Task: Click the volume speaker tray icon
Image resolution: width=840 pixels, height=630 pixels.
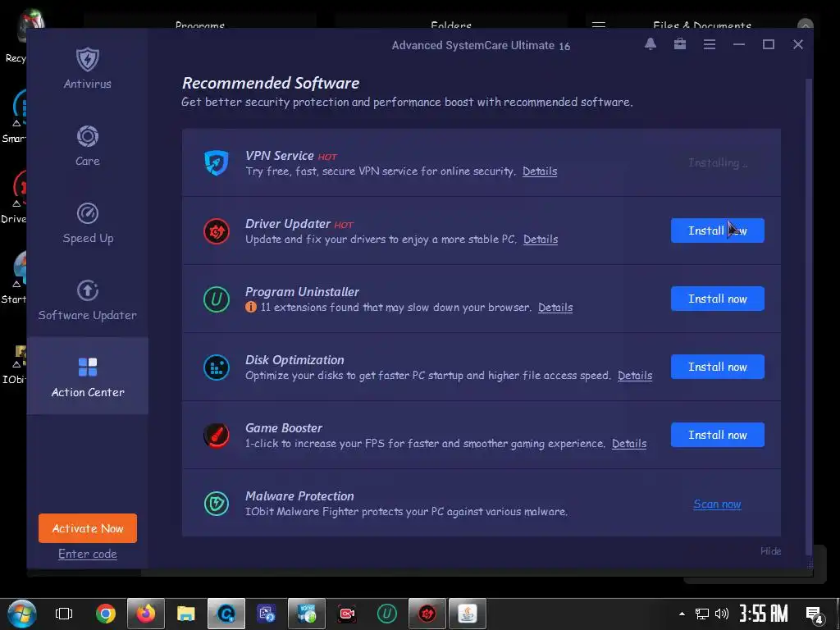Action: click(722, 614)
